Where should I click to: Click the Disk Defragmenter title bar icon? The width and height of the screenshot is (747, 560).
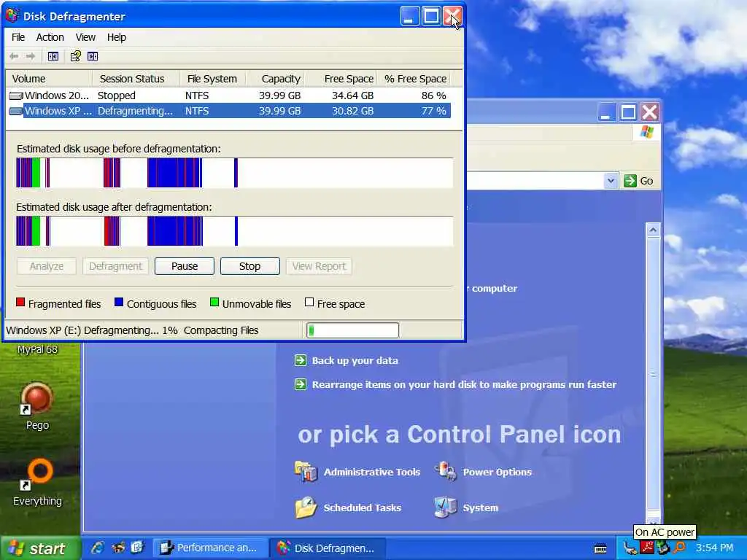13,15
